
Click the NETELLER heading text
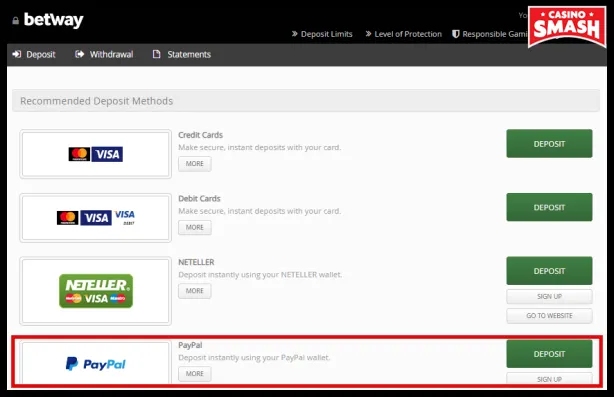(196, 262)
